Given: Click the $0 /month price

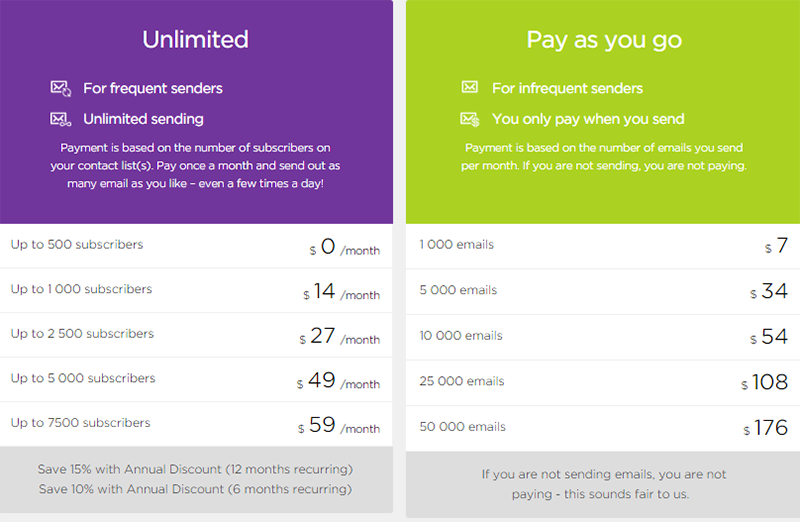Looking at the screenshot, I should click(345, 247).
